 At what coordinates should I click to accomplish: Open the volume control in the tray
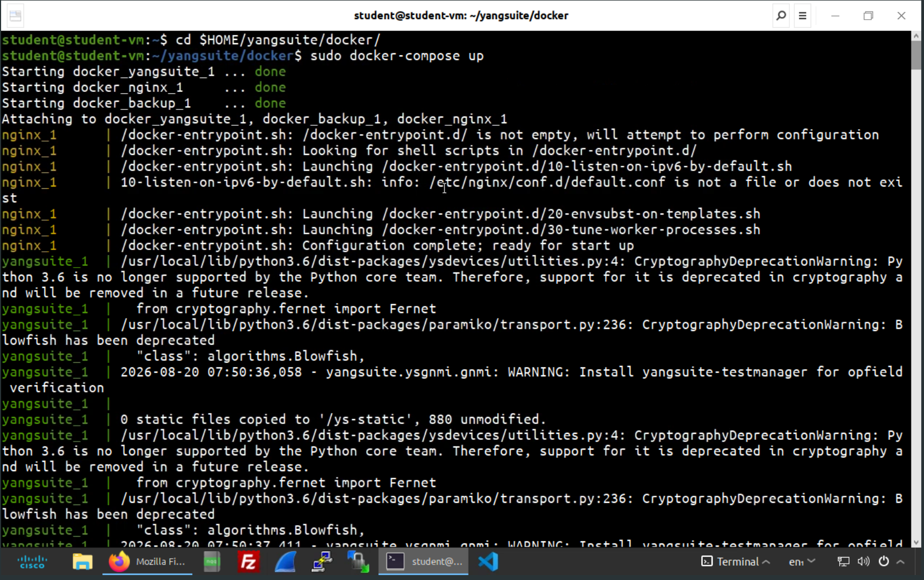(864, 562)
